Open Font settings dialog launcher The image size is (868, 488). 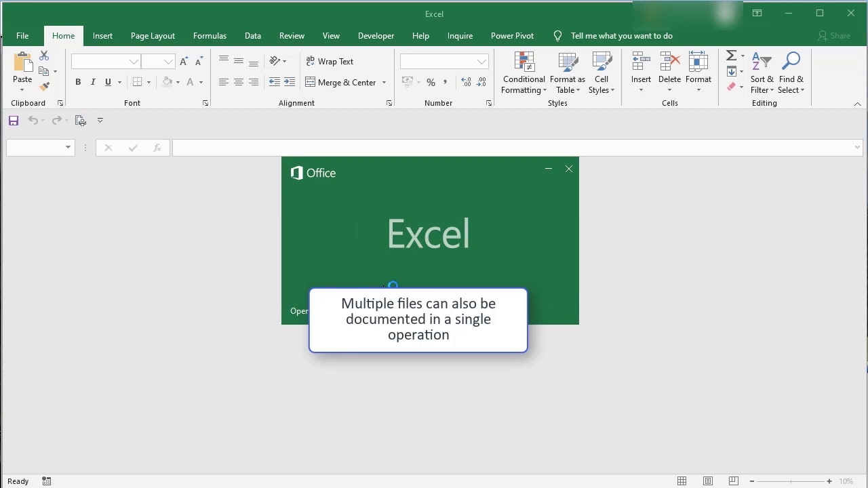[x=205, y=104]
